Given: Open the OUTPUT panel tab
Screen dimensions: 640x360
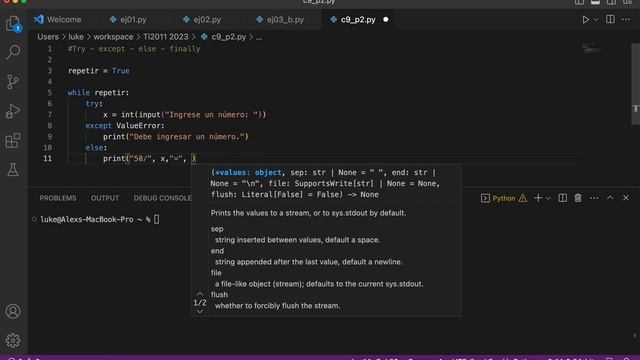Looking at the screenshot, I should (104, 198).
